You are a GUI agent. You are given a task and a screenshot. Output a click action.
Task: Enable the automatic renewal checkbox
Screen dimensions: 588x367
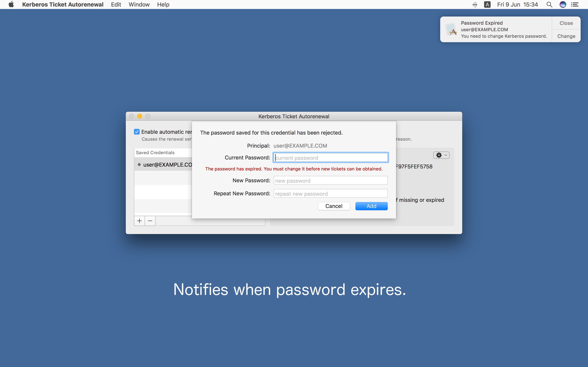tap(136, 132)
